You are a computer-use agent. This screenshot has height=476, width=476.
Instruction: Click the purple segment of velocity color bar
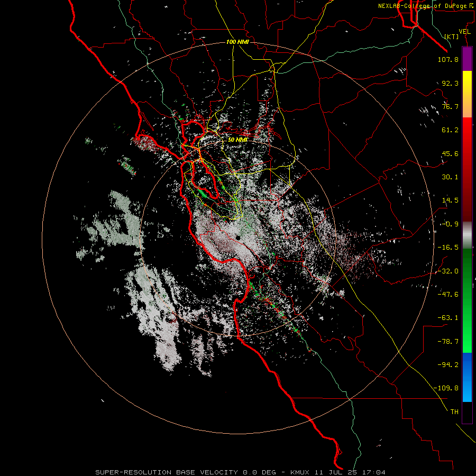click(467, 59)
